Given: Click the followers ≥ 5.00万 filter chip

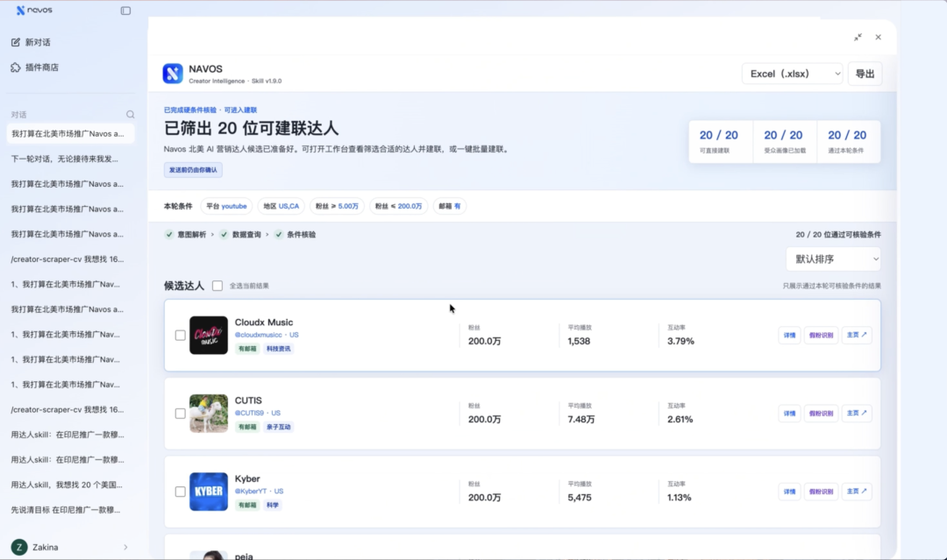Looking at the screenshot, I should click(337, 206).
